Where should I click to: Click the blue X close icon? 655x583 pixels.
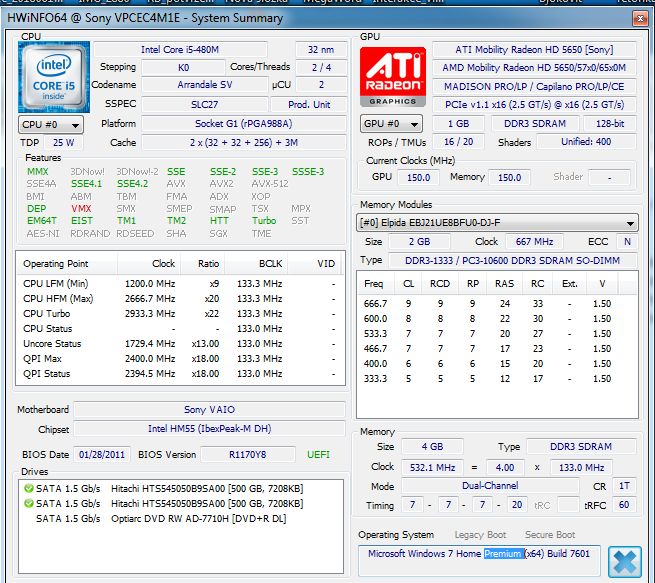625,559
